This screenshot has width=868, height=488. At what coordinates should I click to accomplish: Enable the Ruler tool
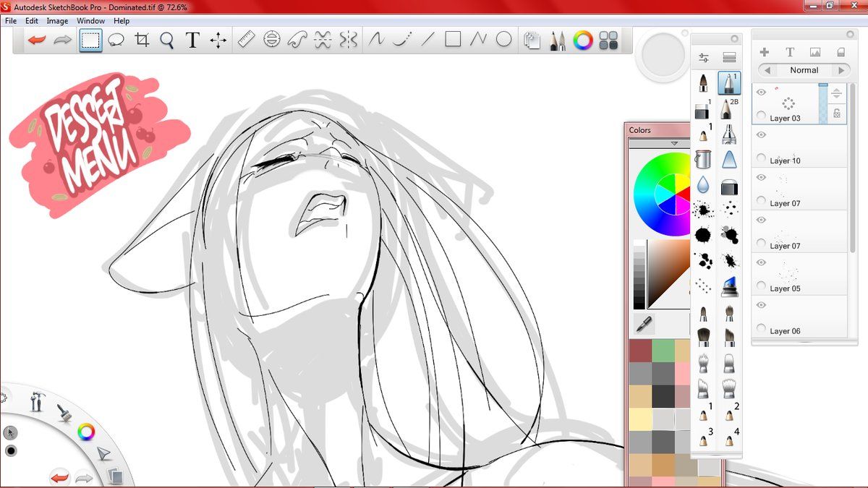[246, 40]
